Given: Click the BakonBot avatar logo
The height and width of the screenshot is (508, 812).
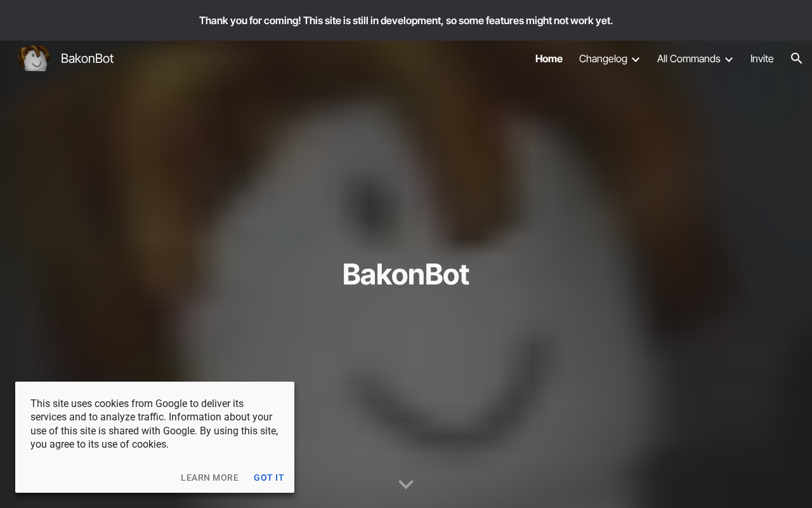Looking at the screenshot, I should click(34, 58).
